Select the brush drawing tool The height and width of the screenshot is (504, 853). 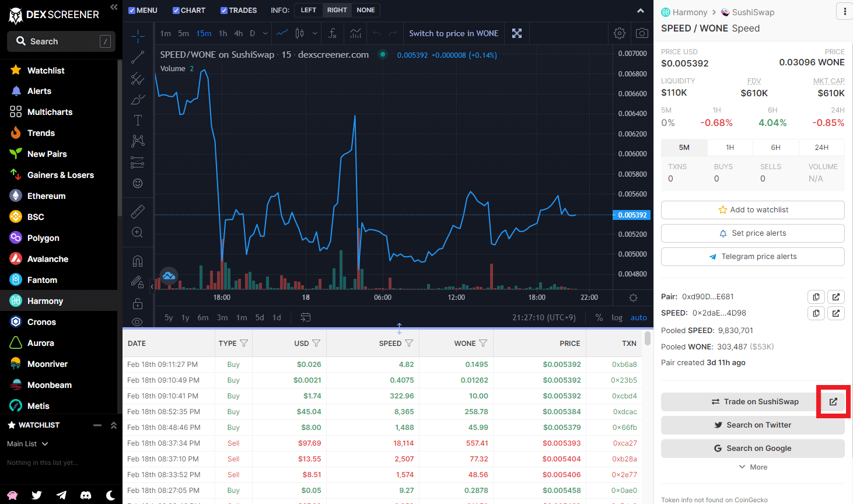tap(138, 99)
